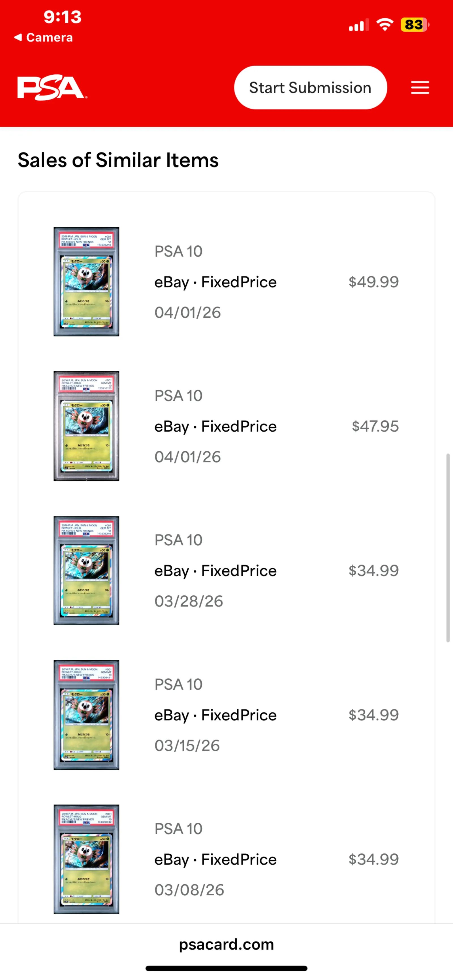Screen dimensions: 453x980
Task: Tap eBay FixedPrice label dated 03/28/26
Action: pos(215,571)
